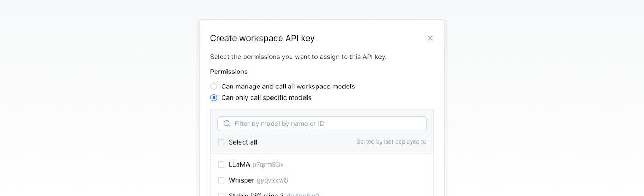Check the 'Select all' checkbox
Viewport: 644px width, 196px height.
(x=221, y=142)
